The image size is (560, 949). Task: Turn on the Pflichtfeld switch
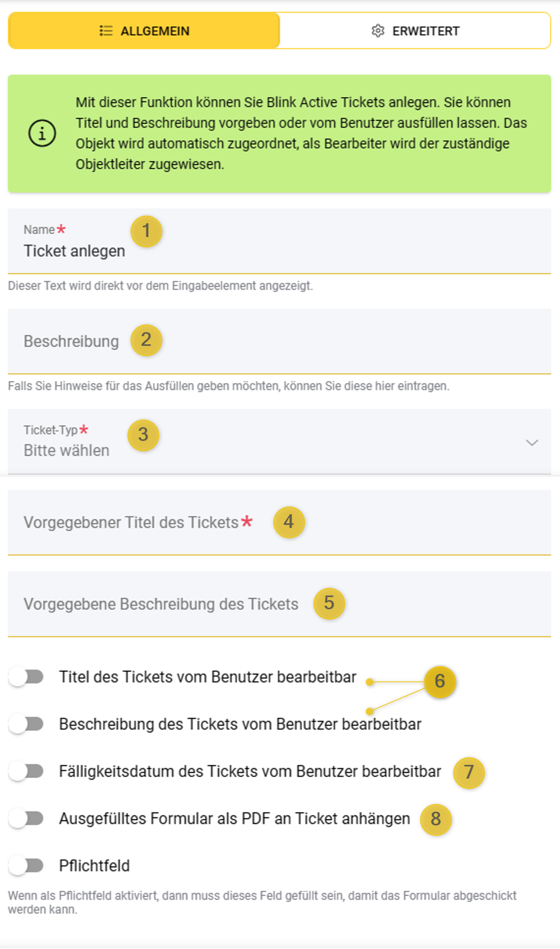pyautogui.click(x=26, y=866)
